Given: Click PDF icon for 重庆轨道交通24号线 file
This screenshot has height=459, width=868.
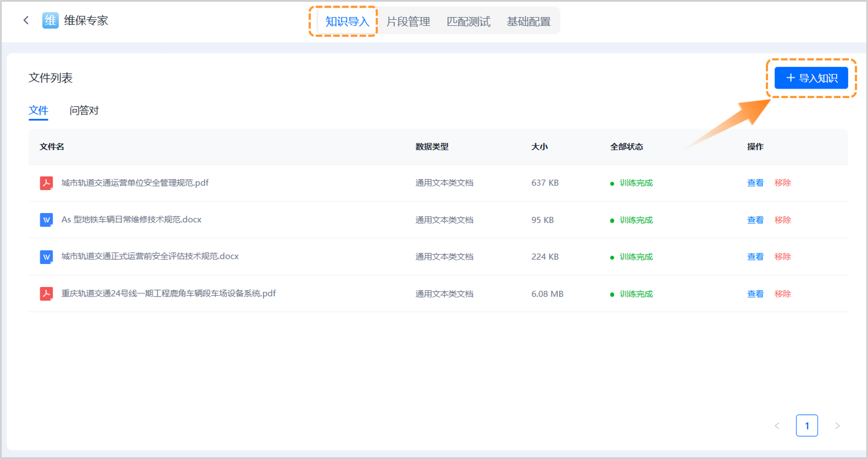Looking at the screenshot, I should click(x=46, y=293).
